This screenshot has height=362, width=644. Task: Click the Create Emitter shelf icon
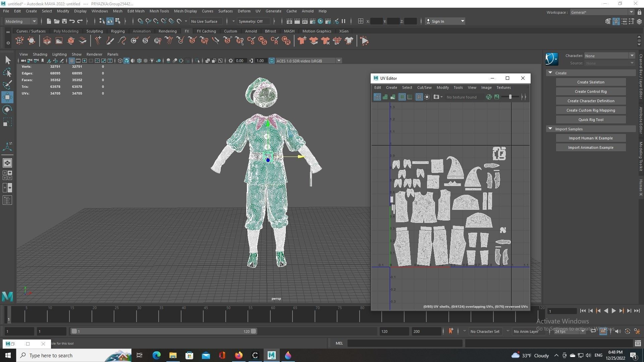19,41
